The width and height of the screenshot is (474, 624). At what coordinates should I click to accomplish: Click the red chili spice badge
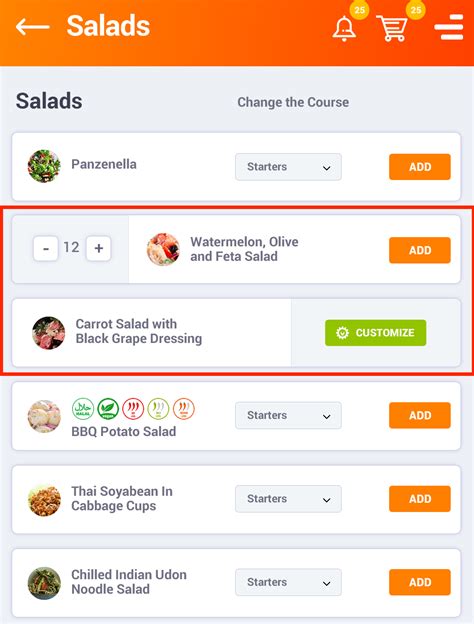coord(133,409)
